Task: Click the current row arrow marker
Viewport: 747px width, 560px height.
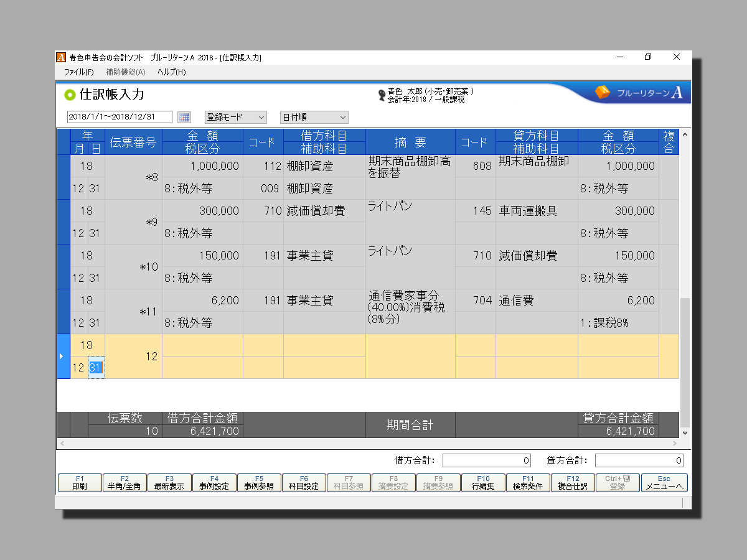Action: tap(61, 356)
